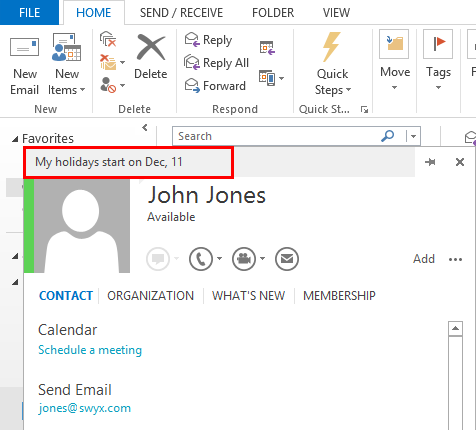Click the Forward message icon
Image resolution: width=476 pixels, height=430 pixels.
[x=192, y=85]
